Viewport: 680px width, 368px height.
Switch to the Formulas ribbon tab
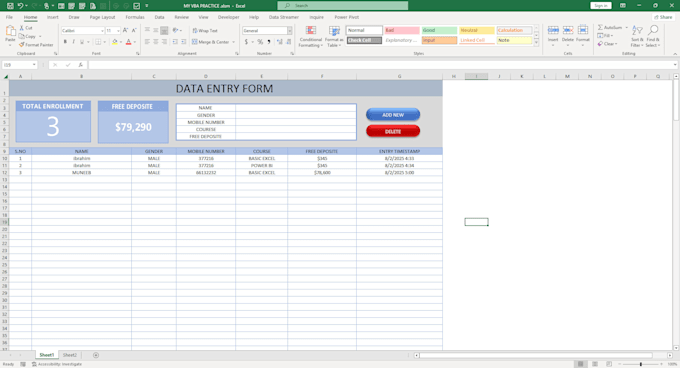click(x=135, y=17)
